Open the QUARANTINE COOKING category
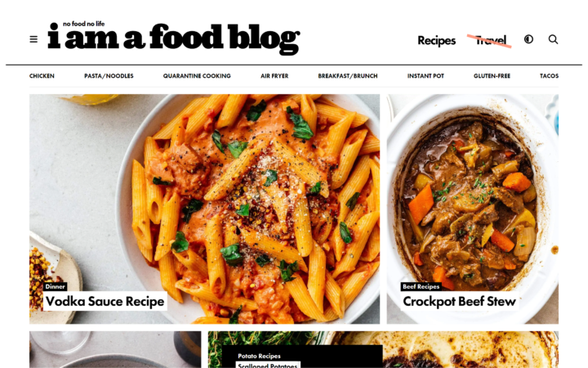The image size is (588, 368). (x=197, y=76)
